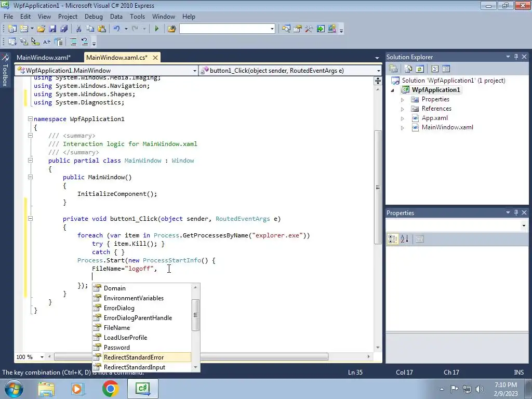Switch to the MainWindow.xaml* tab
This screenshot has width=532, height=399.
pos(44,57)
